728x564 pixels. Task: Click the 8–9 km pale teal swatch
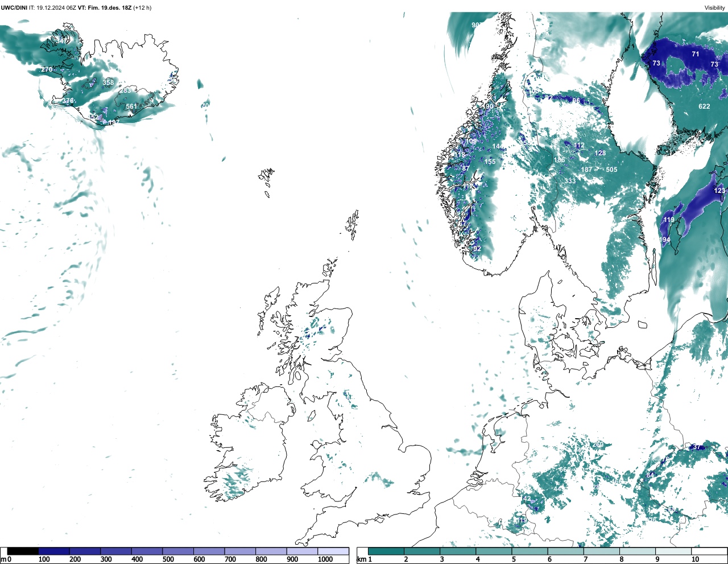(x=637, y=551)
